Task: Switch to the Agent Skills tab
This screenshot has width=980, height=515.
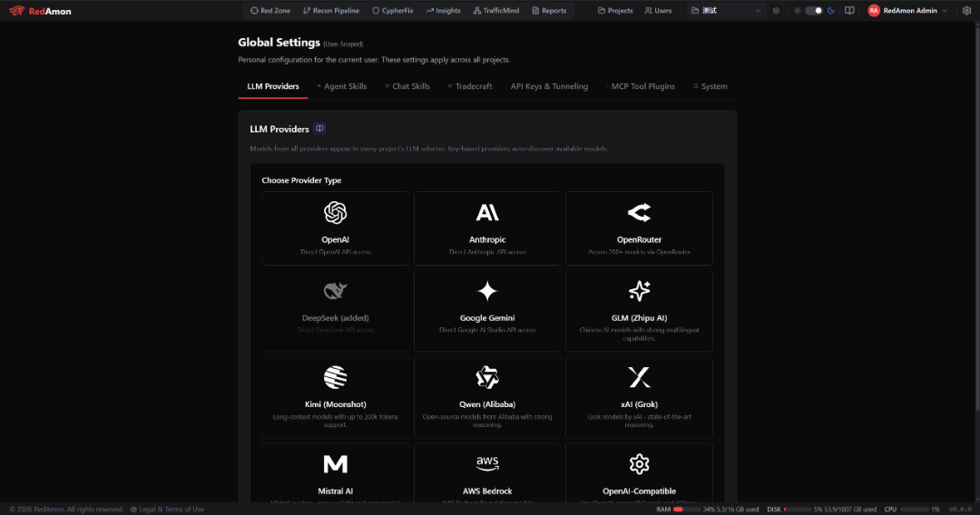Action: click(342, 86)
